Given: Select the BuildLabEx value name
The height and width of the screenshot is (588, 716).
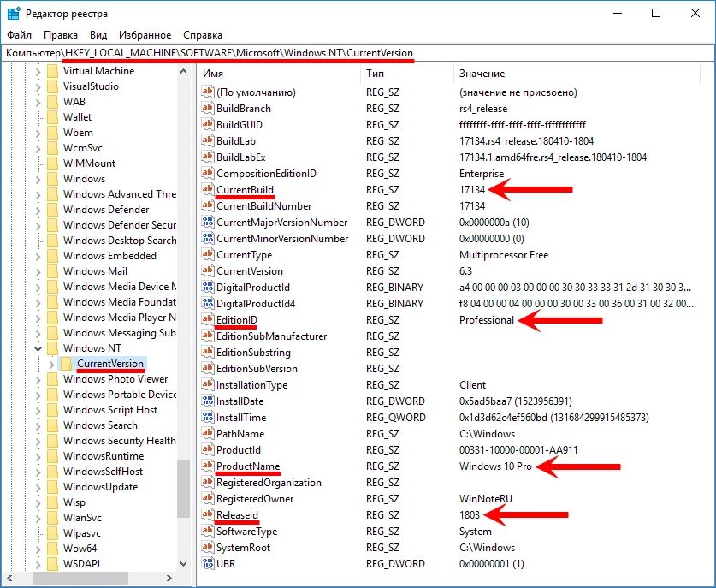Looking at the screenshot, I should click(240, 157).
